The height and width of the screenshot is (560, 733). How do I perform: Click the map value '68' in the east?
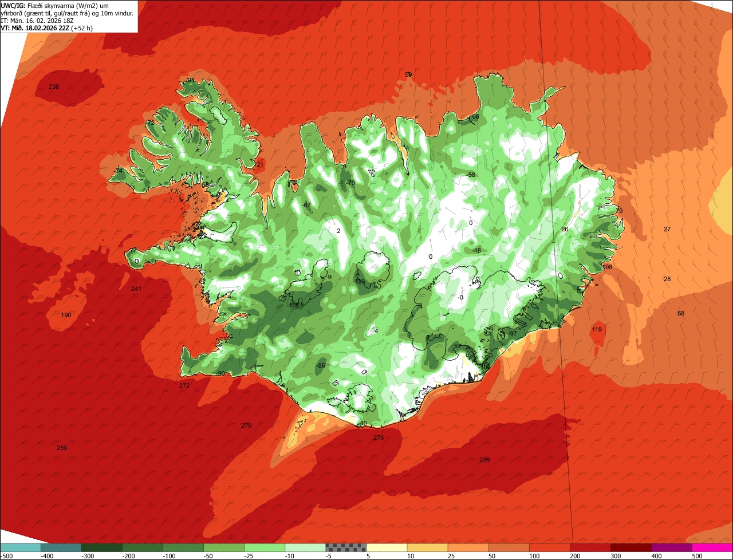[x=681, y=313]
